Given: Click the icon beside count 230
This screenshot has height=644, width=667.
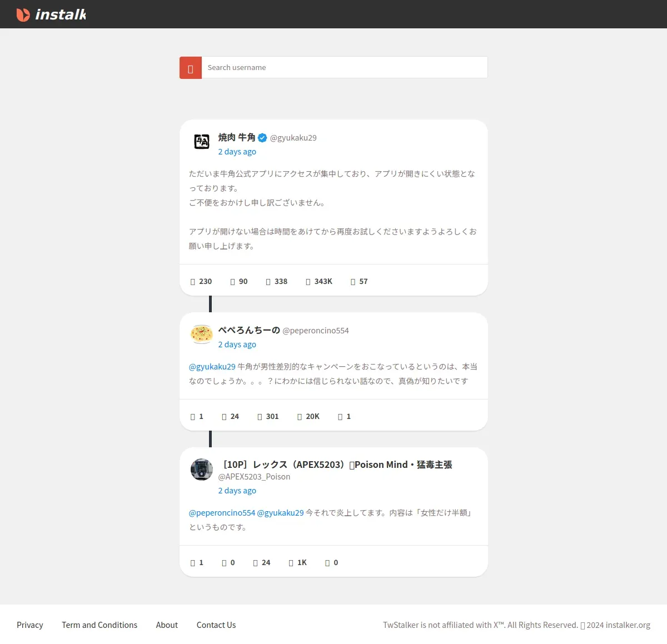Looking at the screenshot, I should pyautogui.click(x=193, y=282).
